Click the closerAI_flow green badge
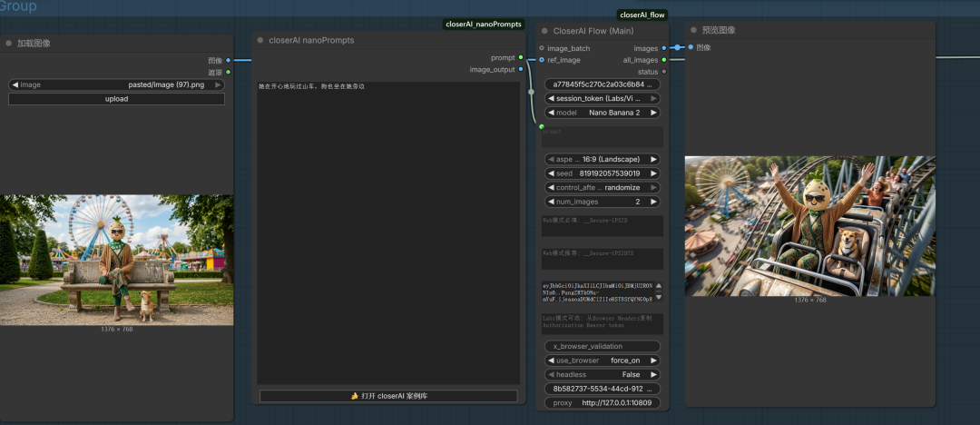 tap(642, 15)
